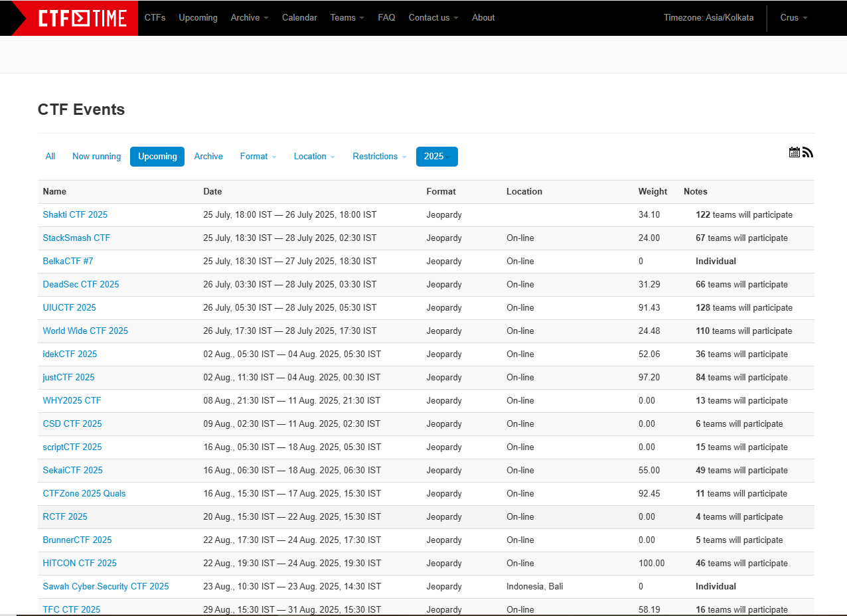Open the UIUCTF 2025 event link

70,308
